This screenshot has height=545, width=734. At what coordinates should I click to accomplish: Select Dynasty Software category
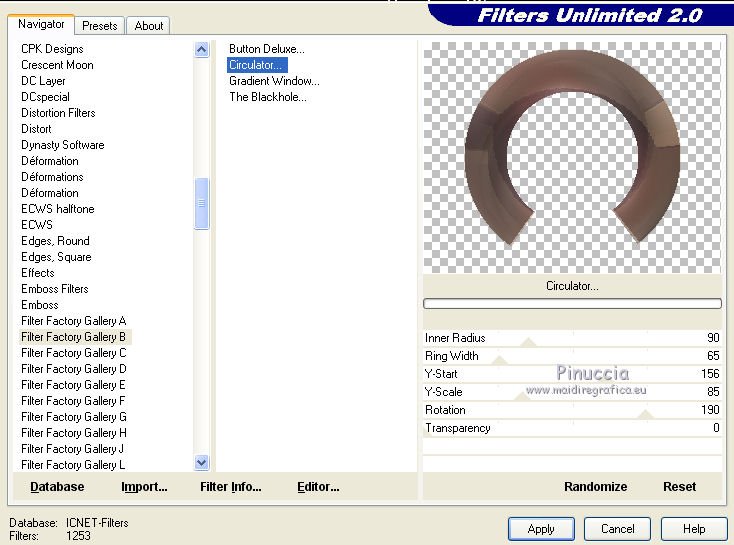62,145
